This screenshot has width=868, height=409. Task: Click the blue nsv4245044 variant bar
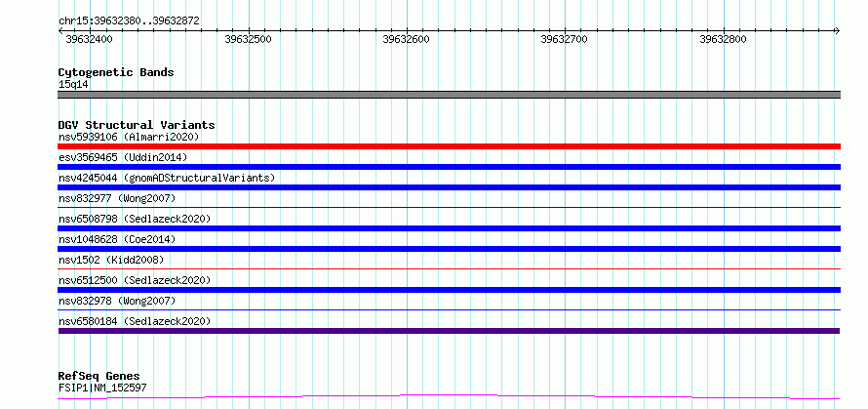[449, 187]
